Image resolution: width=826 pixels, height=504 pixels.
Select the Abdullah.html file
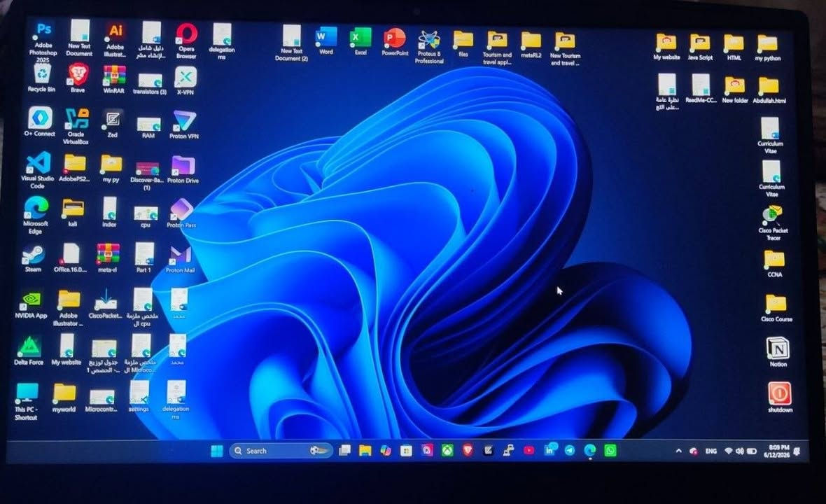tap(769, 90)
